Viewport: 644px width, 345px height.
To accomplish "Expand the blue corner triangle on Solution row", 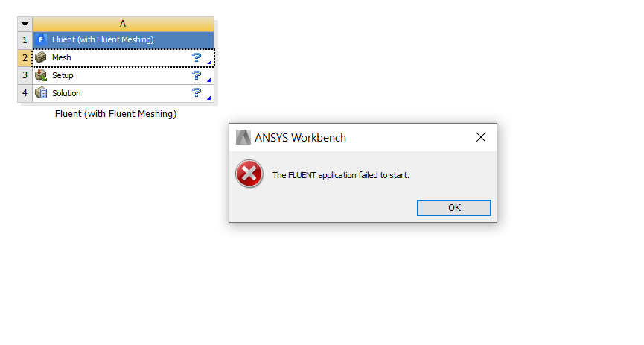I will (209, 98).
